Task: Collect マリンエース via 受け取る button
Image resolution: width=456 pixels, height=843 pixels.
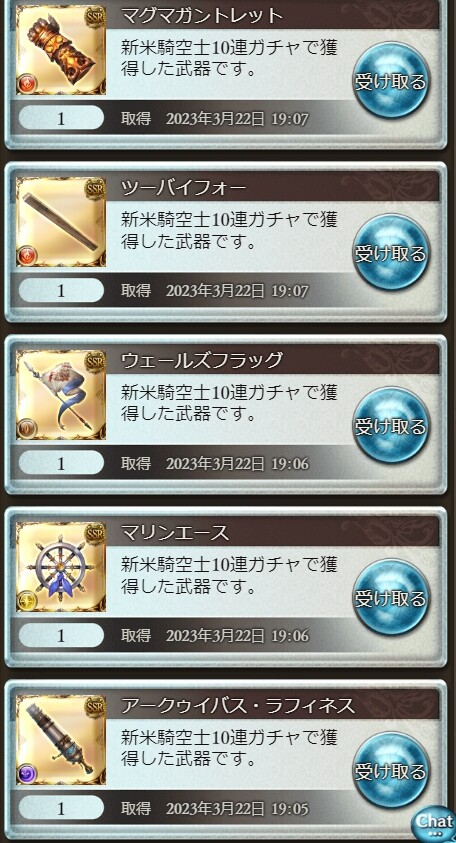Action: point(391,598)
